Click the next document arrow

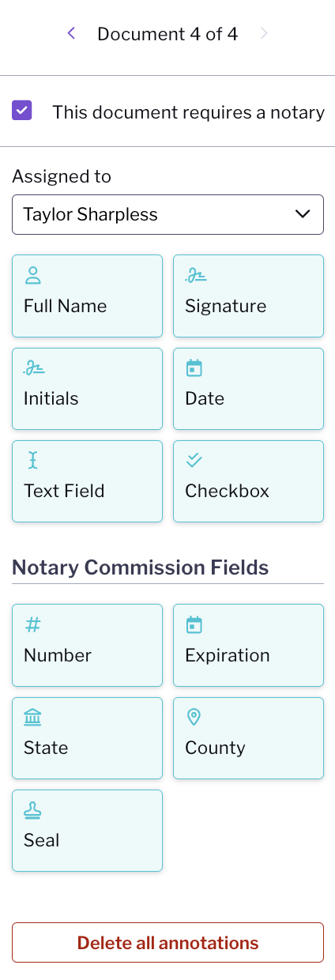pos(264,33)
